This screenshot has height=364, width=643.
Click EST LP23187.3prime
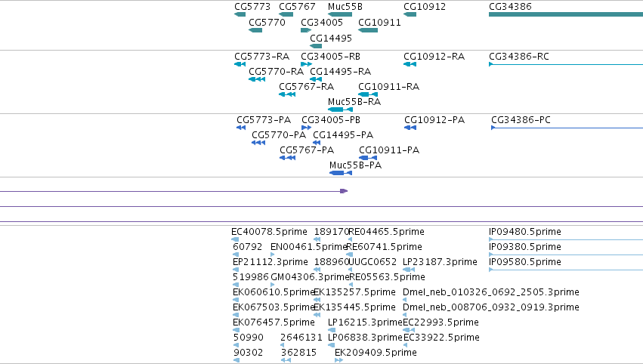click(440, 262)
